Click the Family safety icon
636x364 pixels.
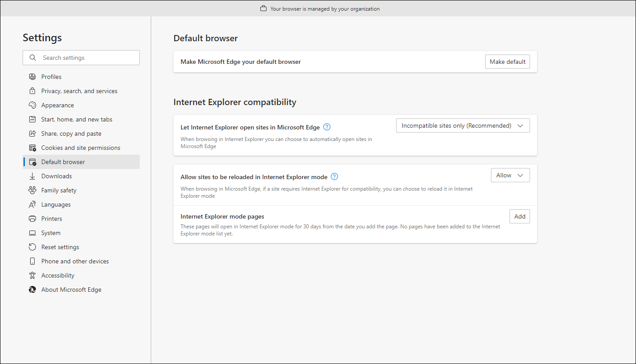point(32,190)
